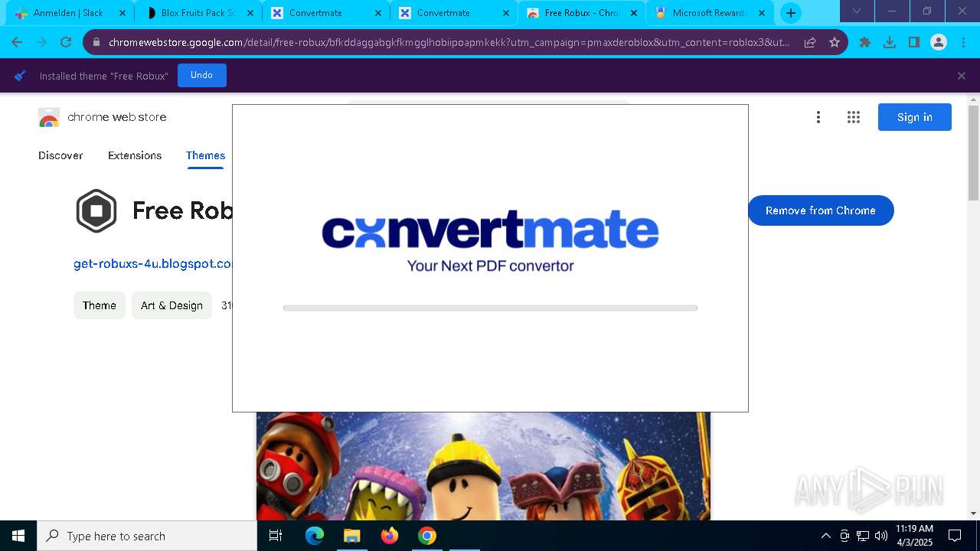Viewport: 980px width, 551px height.
Task: Open the Windows Start menu
Action: click(x=18, y=536)
